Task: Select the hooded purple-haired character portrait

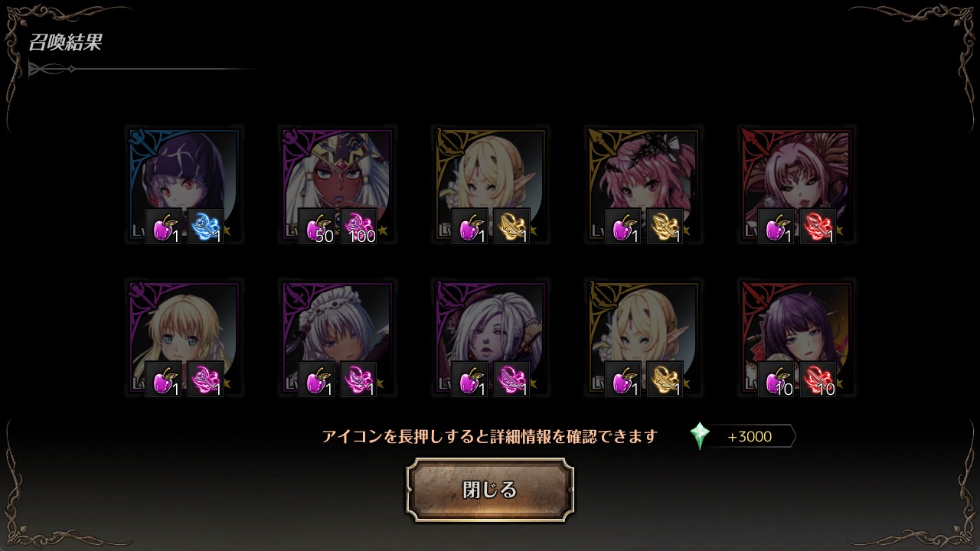Action: tap(184, 184)
